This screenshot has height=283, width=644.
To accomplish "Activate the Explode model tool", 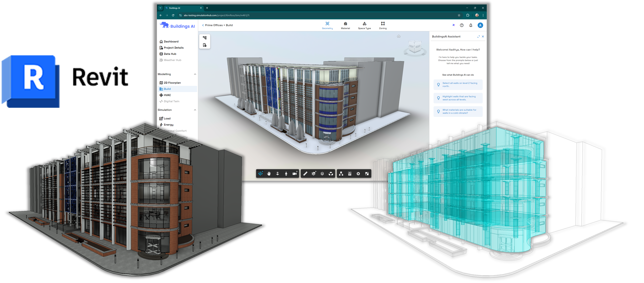I will click(x=331, y=174).
